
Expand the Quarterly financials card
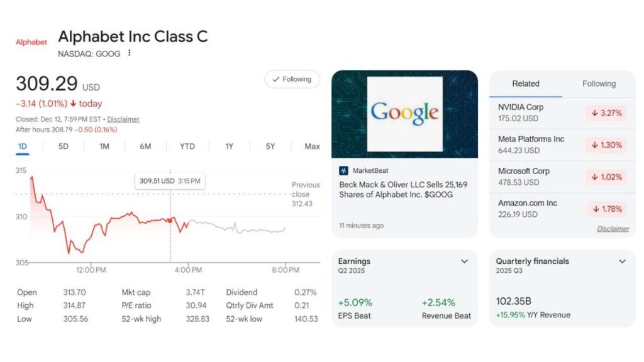[x=622, y=261]
